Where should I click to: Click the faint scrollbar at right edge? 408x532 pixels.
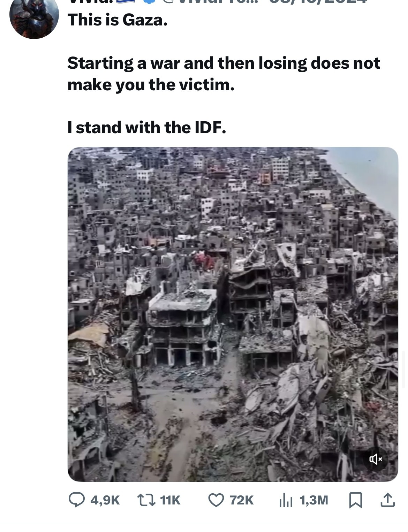[x=405, y=370]
